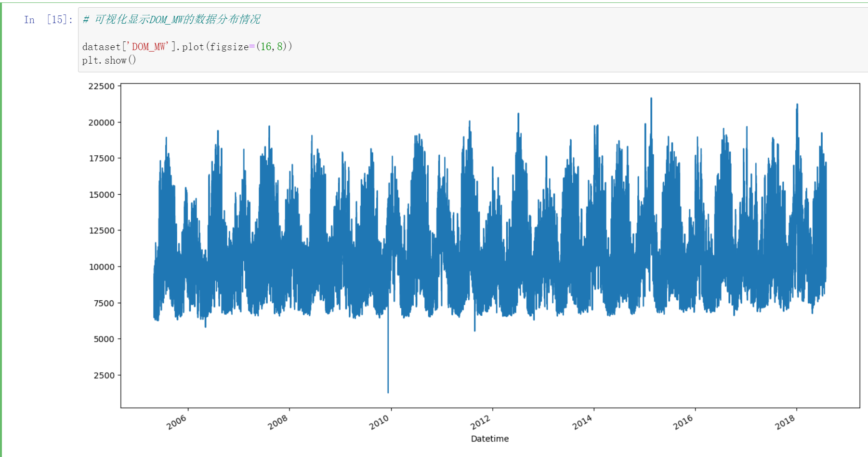This screenshot has width=868, height=457.
Task: Click the 2006 x-axis tick label
Action: (176, 423)
